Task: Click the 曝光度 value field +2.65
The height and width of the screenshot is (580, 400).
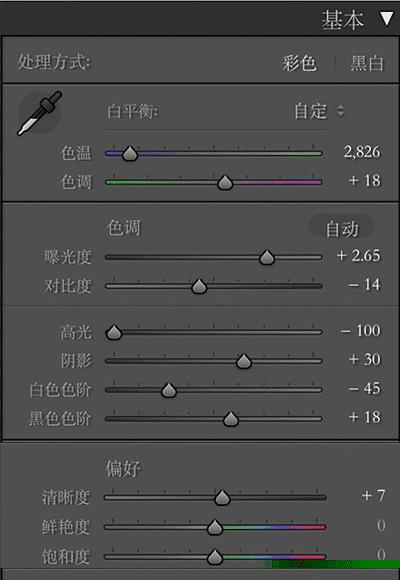Action: click(359, 256)
